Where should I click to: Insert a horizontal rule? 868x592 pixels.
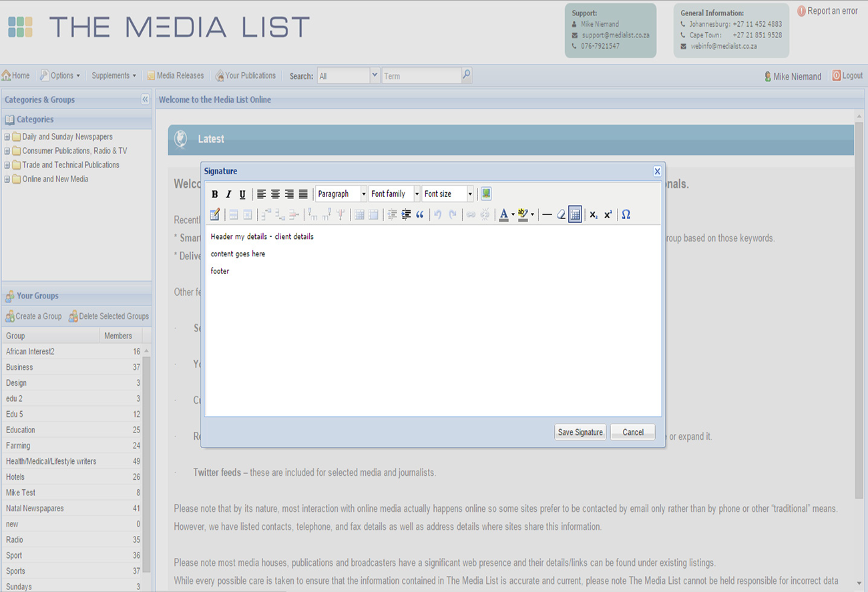(546, 214)
